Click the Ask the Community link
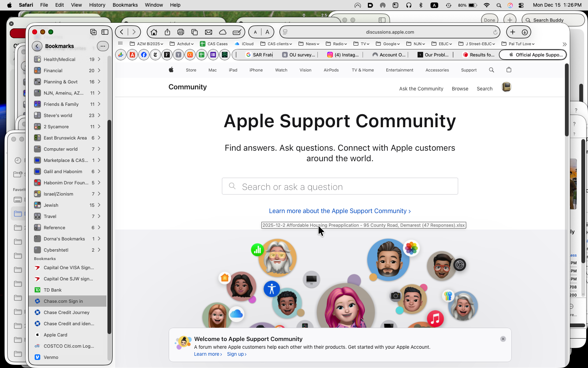The height and width of the screenshot is (368, 588). pyautogui.click(x=421, y=89)
